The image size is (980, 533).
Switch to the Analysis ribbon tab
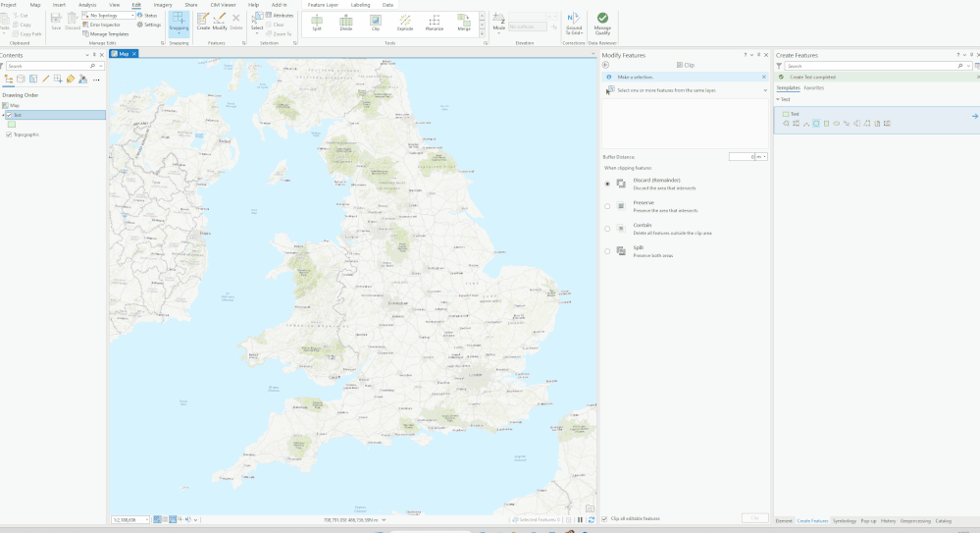pos(87,5)
